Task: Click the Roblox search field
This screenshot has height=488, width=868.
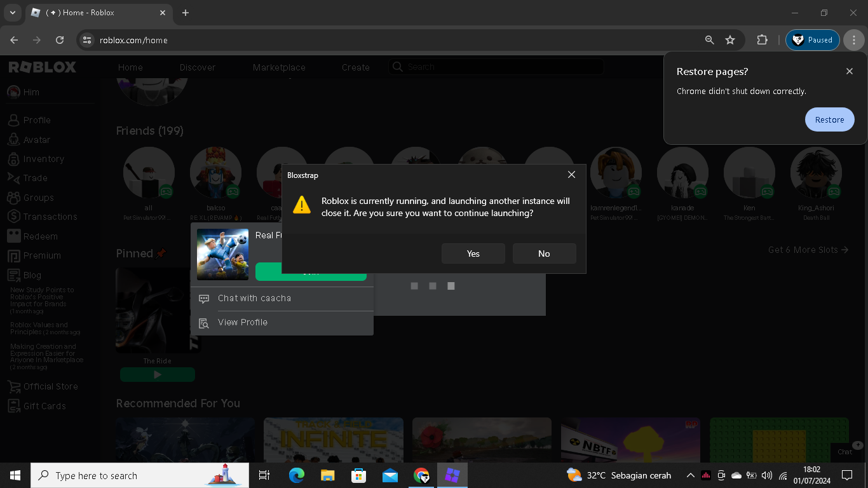Action: (496, 67)
